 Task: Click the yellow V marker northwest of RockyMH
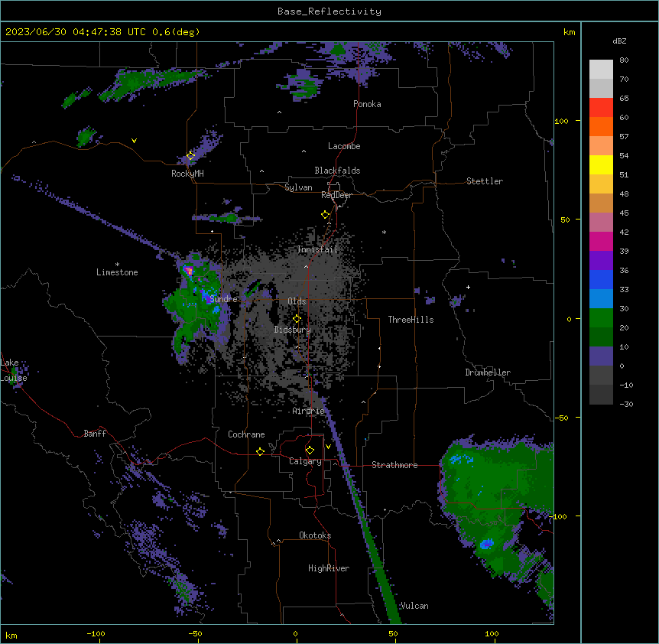coord(134,141)
